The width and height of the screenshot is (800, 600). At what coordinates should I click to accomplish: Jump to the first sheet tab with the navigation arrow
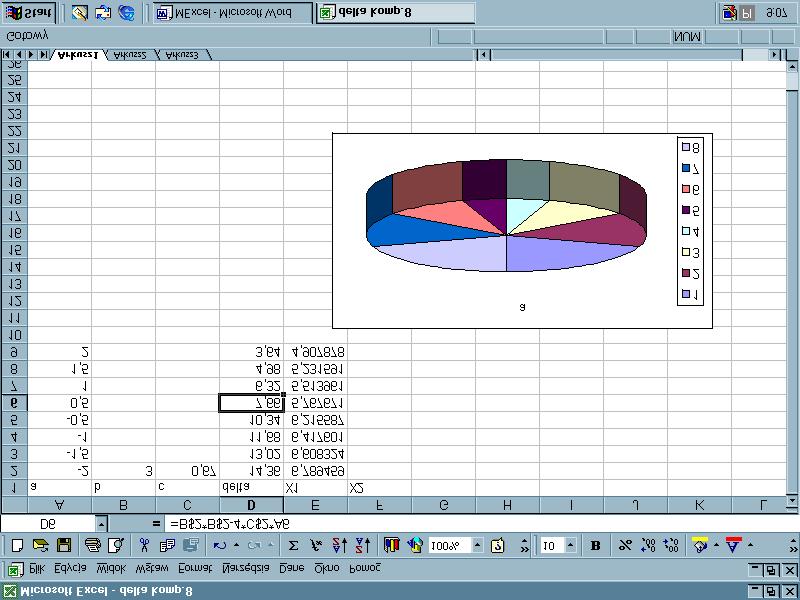(x=7, y=55)
